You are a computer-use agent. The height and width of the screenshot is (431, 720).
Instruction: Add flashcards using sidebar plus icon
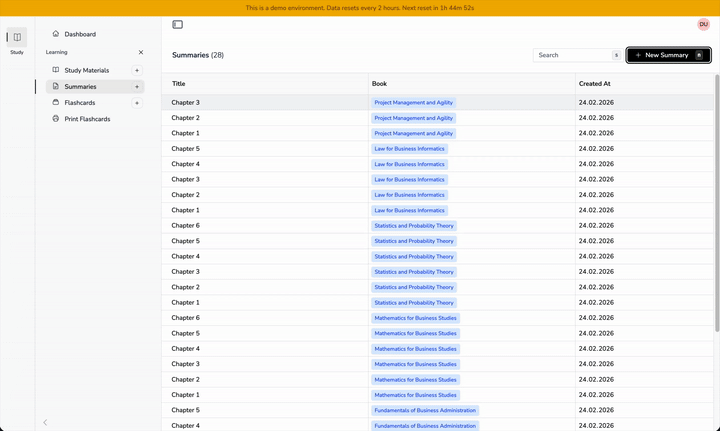coord(137,103)
